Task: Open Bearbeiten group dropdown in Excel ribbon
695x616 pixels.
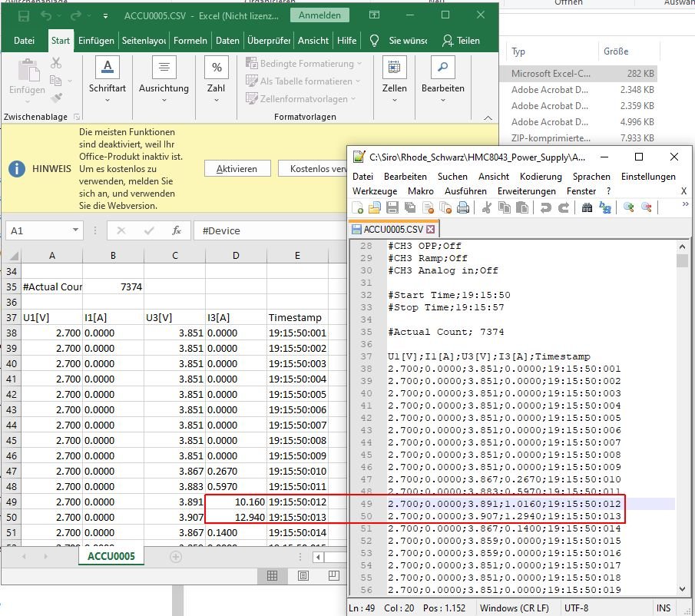Action: 443,100
